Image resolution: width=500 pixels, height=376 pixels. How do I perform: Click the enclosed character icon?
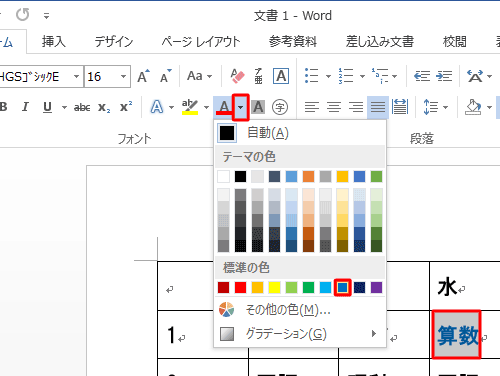[280, 107]
